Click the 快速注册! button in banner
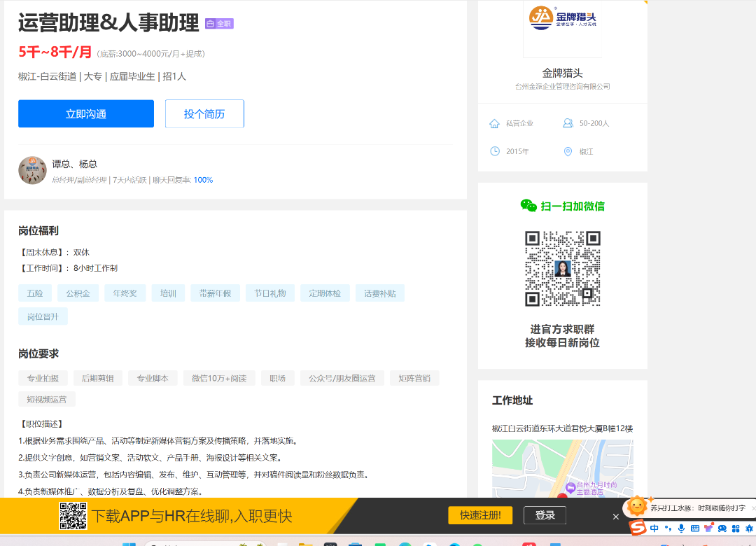Viewport: 756px width, 546px height. (x=480, y=515)
